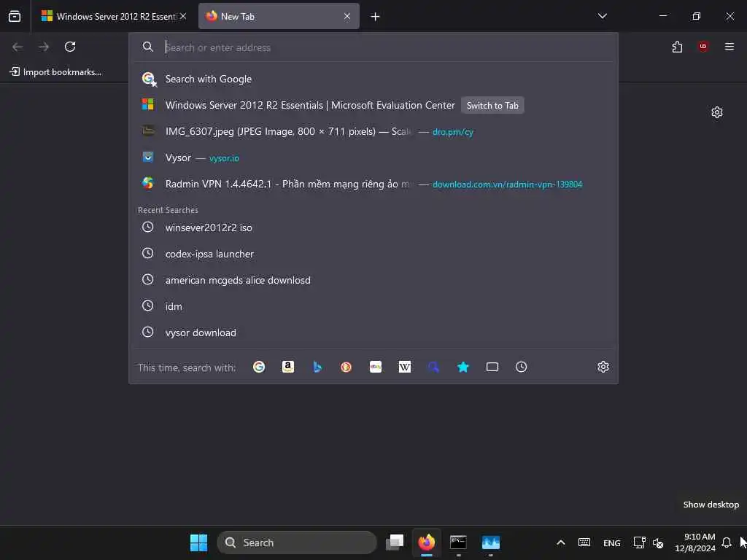Search open Tabs using rectangle icon

tap(492, 367)
